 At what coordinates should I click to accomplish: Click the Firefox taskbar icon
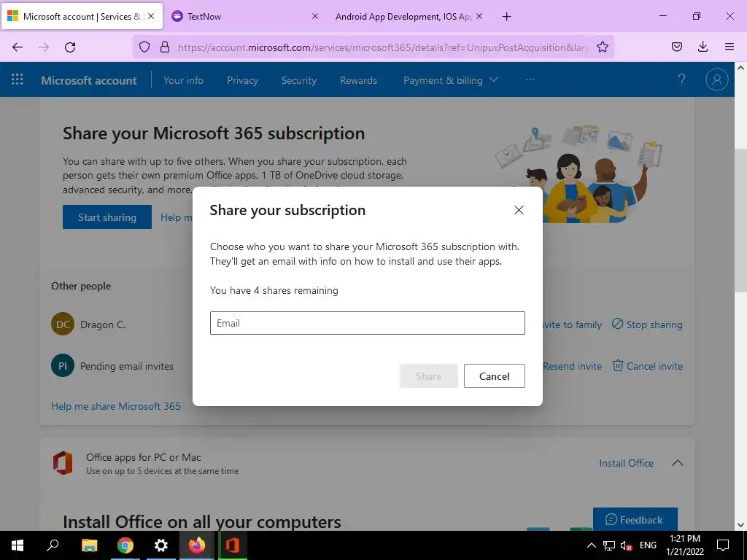[197, 545]
